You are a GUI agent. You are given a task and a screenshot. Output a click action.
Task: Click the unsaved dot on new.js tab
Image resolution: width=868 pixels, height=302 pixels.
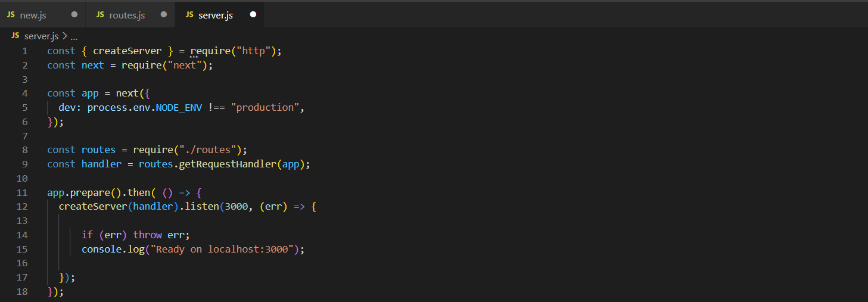point(74,14)
